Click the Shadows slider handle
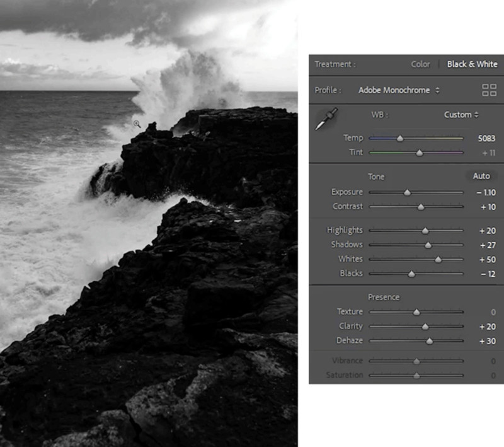Viewport: 504px width, 447px height. coord(428,245)
